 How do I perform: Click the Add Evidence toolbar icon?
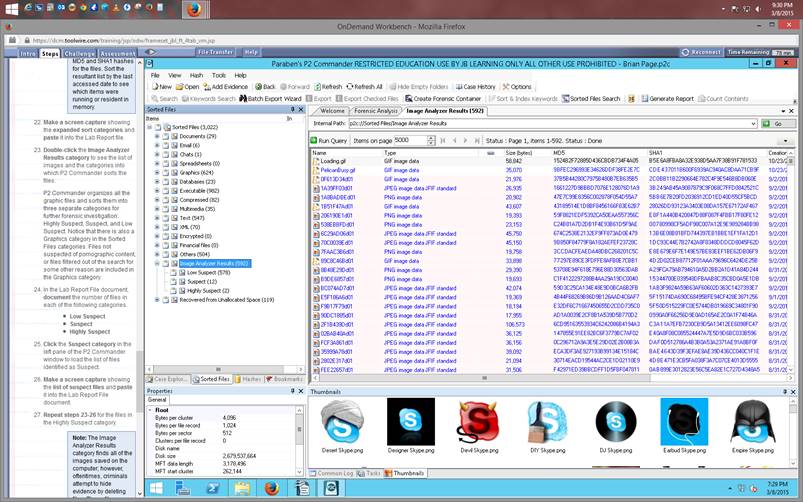[207, 87]
